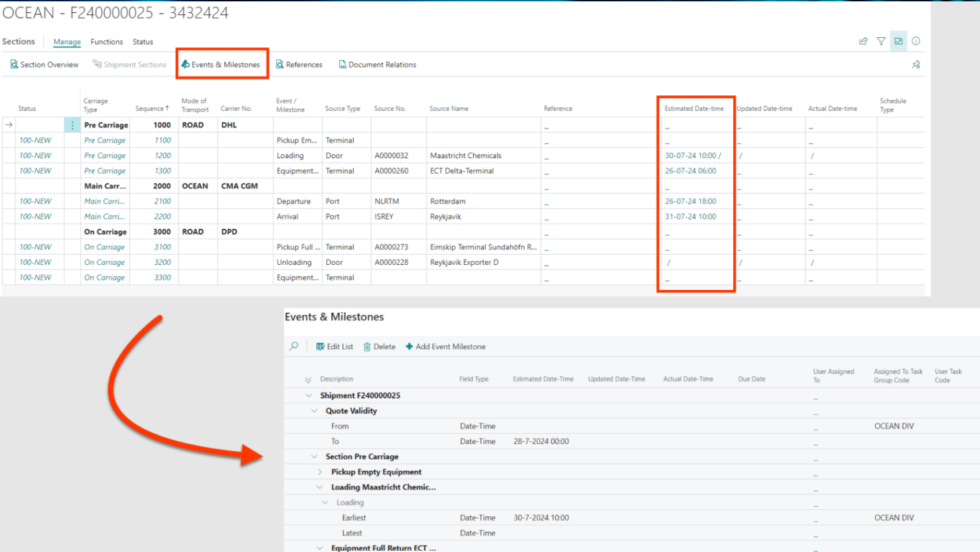The height and width of the screenshot is (552, 980).
Task: Open row options for Pre Carriage 1000
Action: coord(72,125)
